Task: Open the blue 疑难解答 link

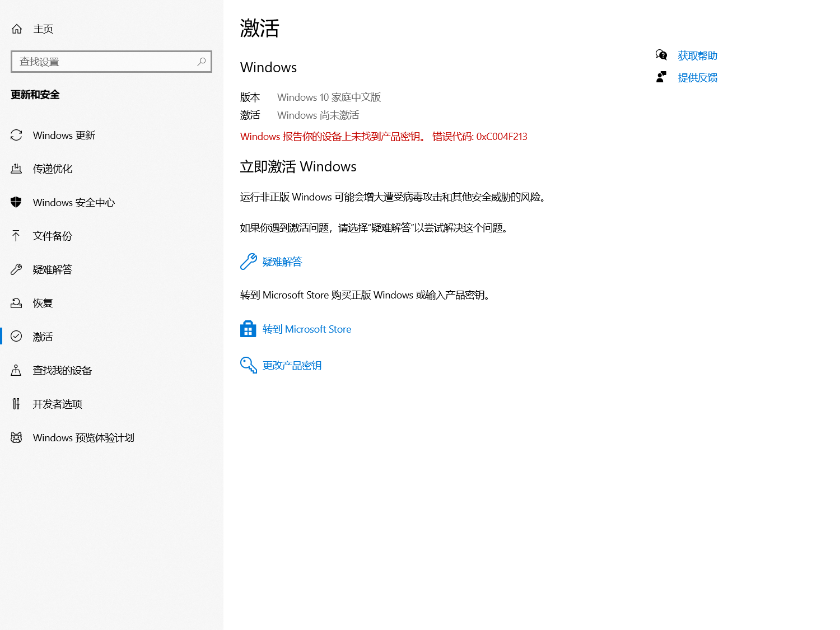Action: [282, 262]
